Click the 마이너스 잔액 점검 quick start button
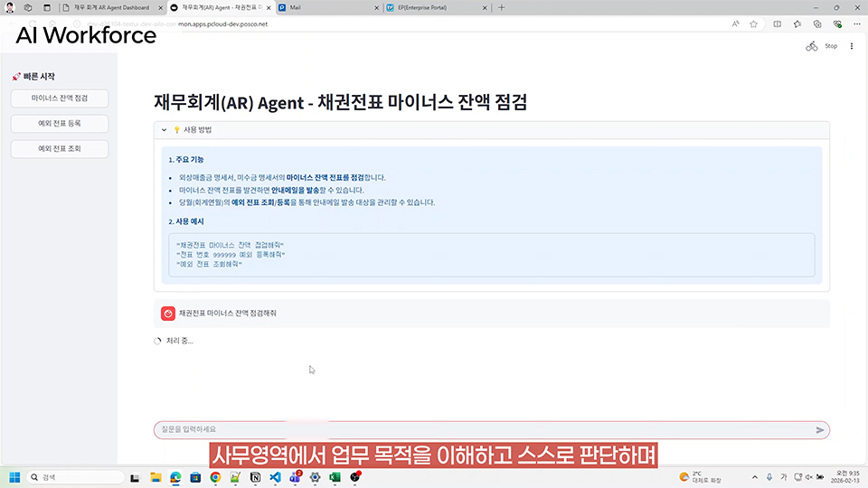This screenshot has width=868, height=488. coord(59,98)
